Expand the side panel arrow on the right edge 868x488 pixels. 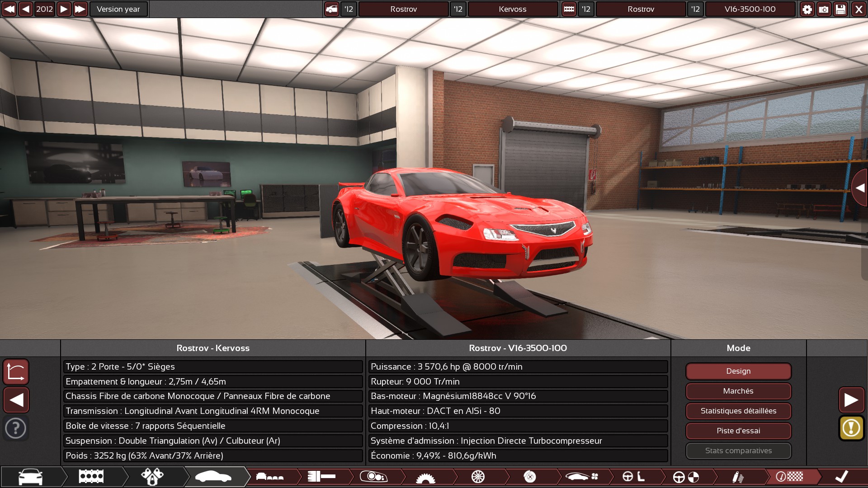point(859,188)
